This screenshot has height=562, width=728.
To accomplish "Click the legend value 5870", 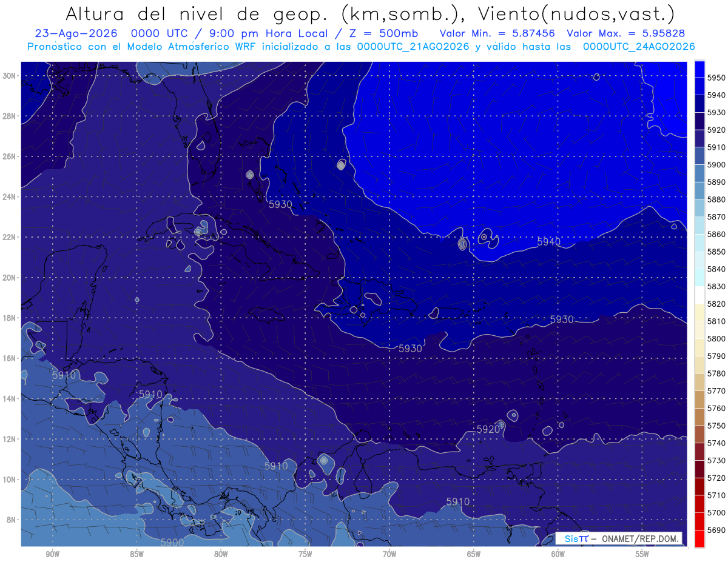I will point(716,216).
